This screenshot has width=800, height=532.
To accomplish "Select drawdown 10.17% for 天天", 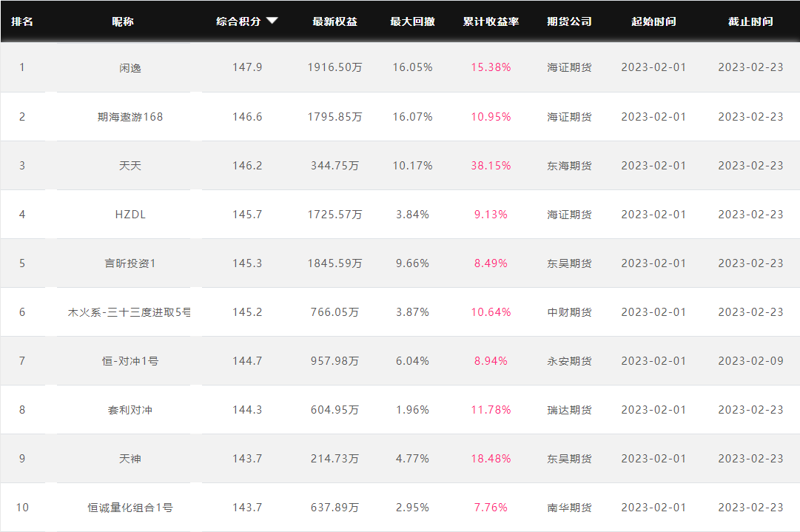I will pos(412,166).
